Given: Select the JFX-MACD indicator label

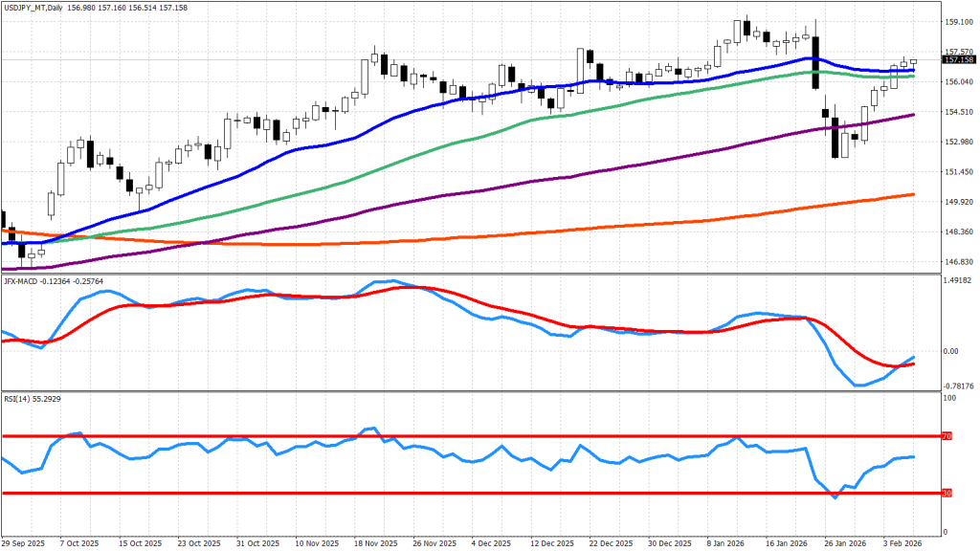Looking at the screenshot, I should click(23, 280).
